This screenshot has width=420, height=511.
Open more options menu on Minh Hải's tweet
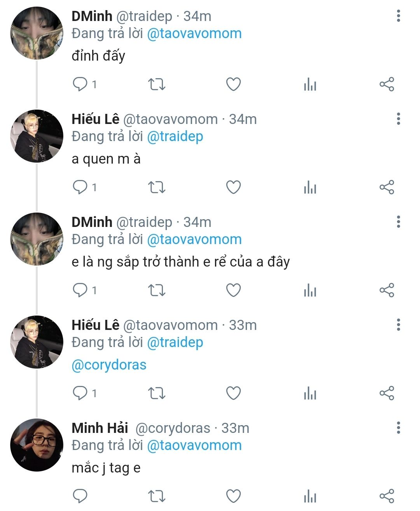pos(398,428)
